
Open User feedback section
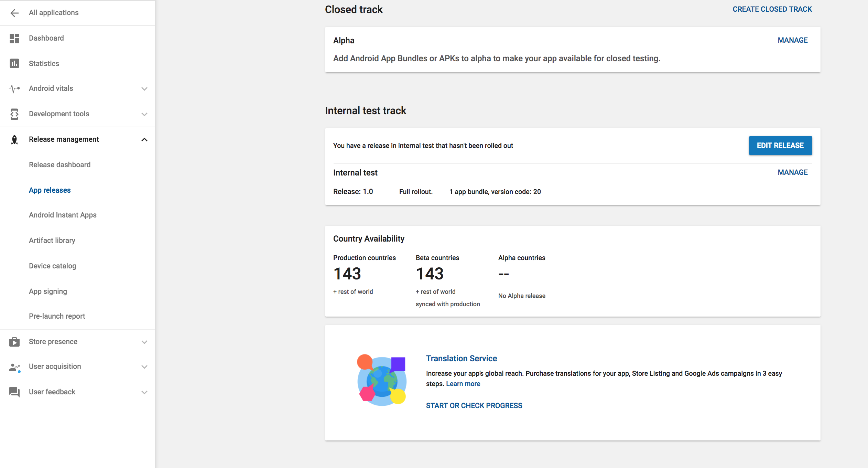pyautogui.click(x=52, y=392)
